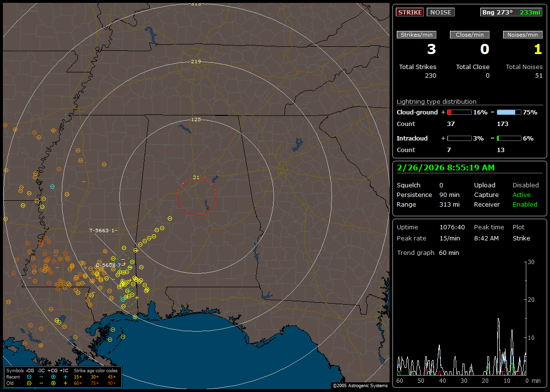The height and width of the screenshot is (392, 550).
Task: Click the cyan recent +CG symbol in legend
Action: [x=53, y=377]
